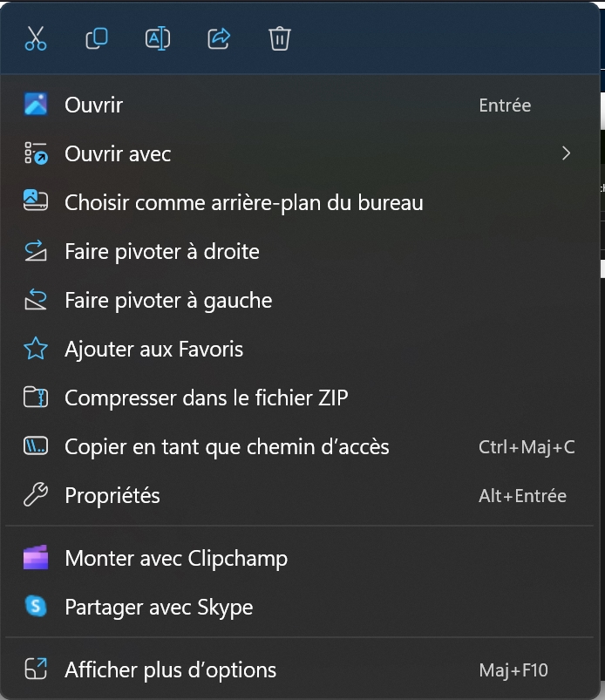Click the zip folder icon
605x700 pixels.
point(36,398)
